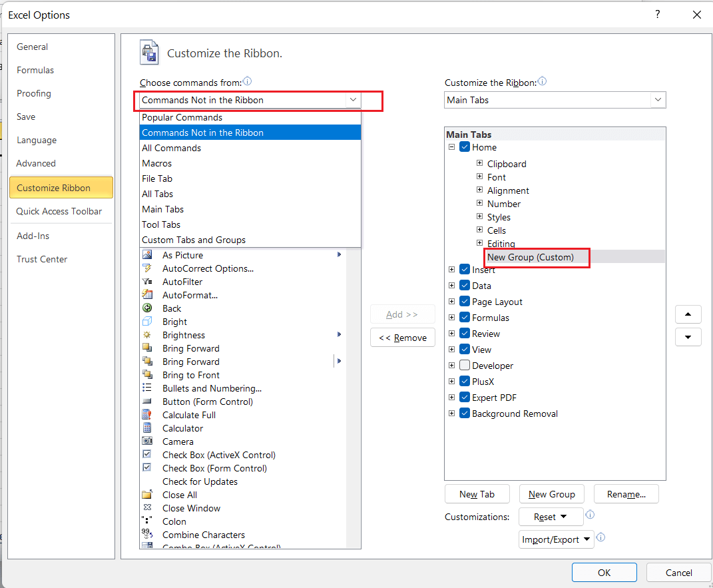Viewport: 713px width, 588px height.
Task: Select the Bullets and Numbering icon
Action: [147, 388]
